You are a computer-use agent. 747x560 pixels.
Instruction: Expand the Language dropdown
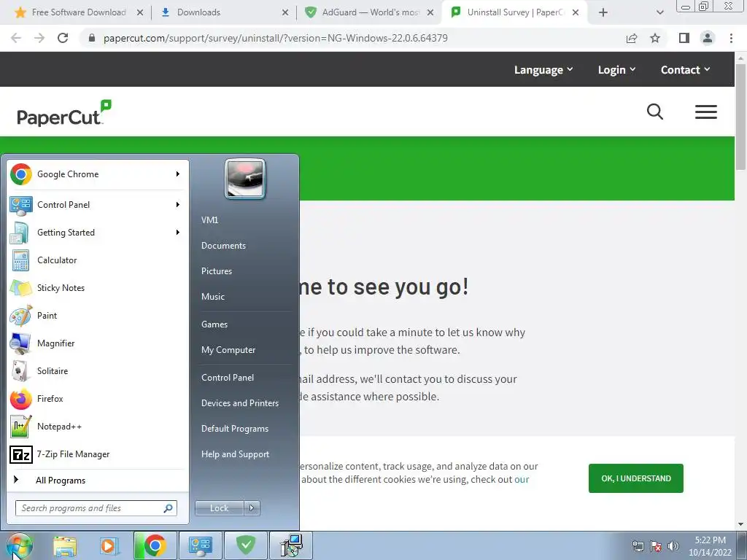543,70
